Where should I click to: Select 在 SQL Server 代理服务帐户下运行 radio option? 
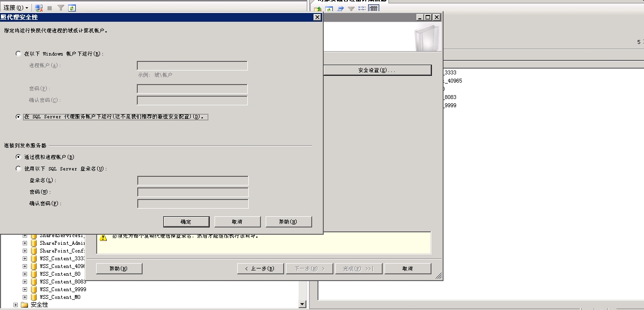click(x=19, y=117)
